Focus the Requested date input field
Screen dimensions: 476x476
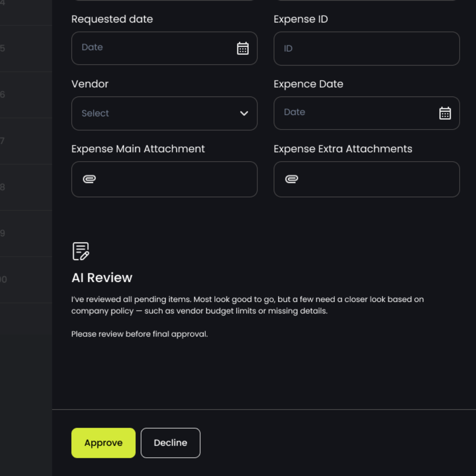[x=153, y=48]
